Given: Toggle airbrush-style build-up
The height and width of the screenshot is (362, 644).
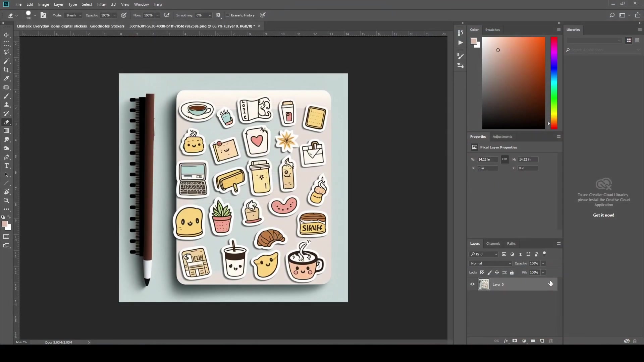Looking at the screenshot, I should point(167,15).
